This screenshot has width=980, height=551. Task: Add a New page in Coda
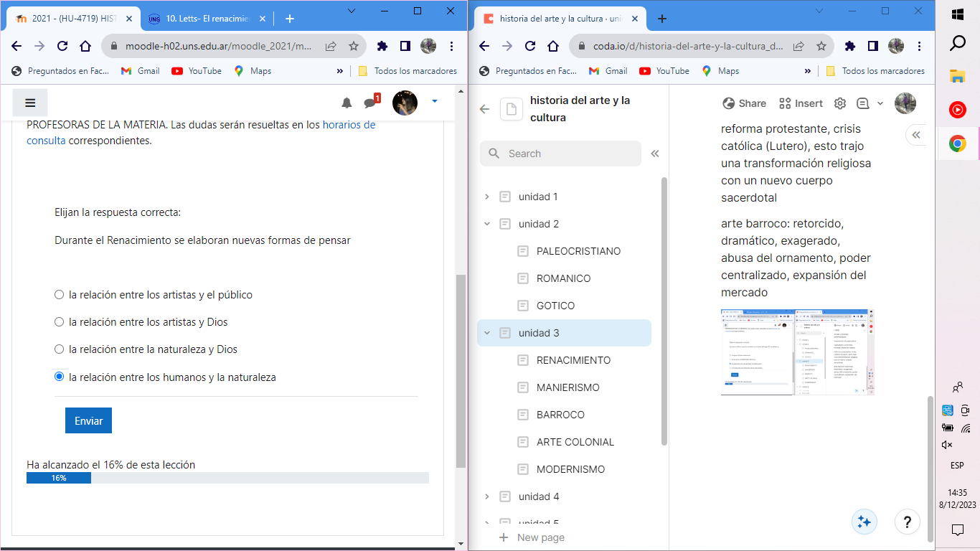click(x=532, y=537)
